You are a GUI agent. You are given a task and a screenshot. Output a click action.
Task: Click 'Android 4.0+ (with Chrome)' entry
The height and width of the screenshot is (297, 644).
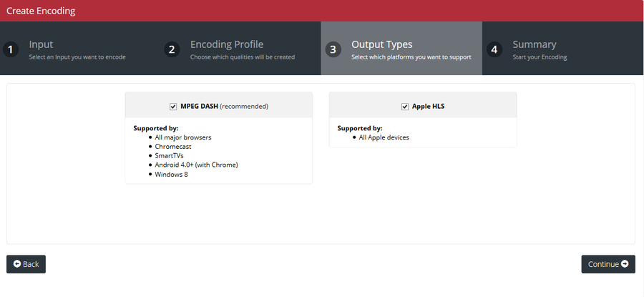pyautogui.click(x=196, y=165)
